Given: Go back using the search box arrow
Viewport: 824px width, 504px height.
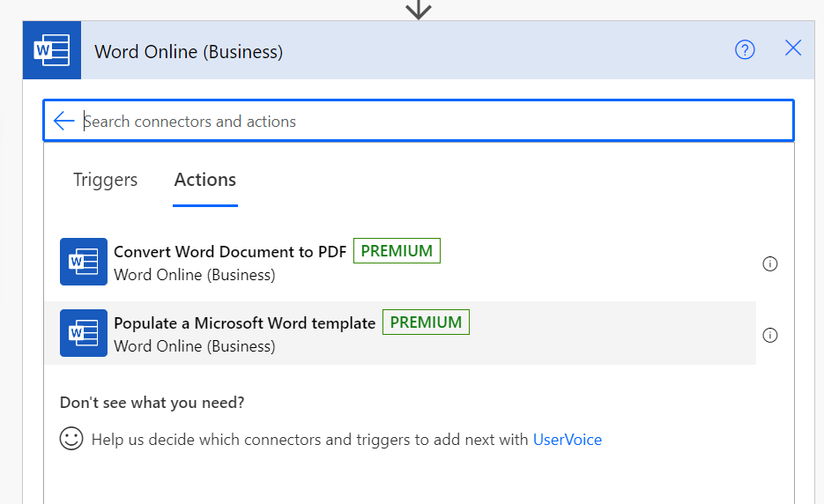Looking at the screenshot, I should point(63,122).
